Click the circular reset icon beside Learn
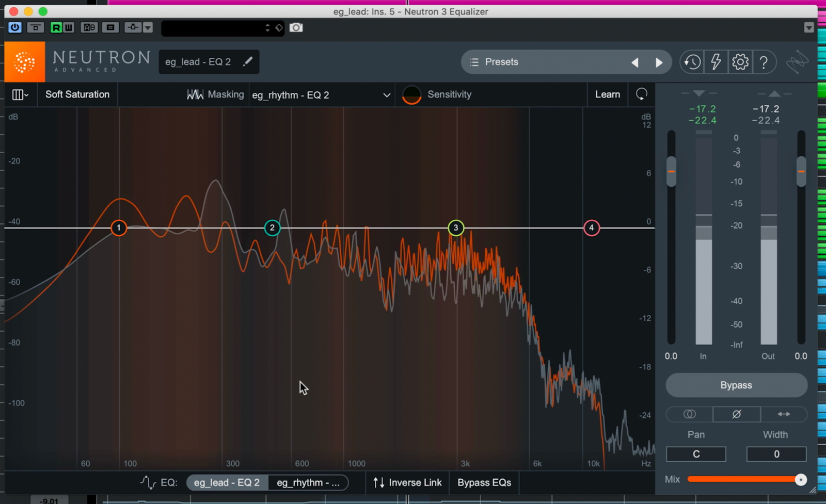826x504 pixels. coord(642,94)
